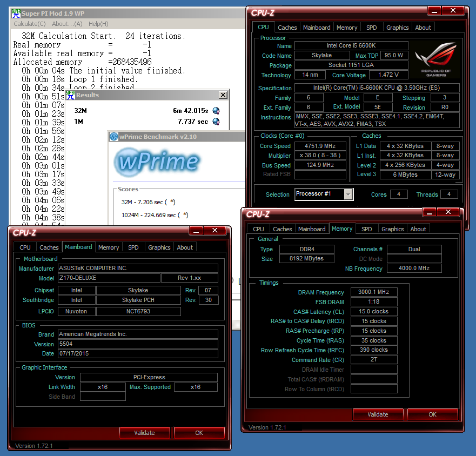Screen dimensions: 476x456
Task: Click the NCT6793 LPCIO value
Action: 138,311
